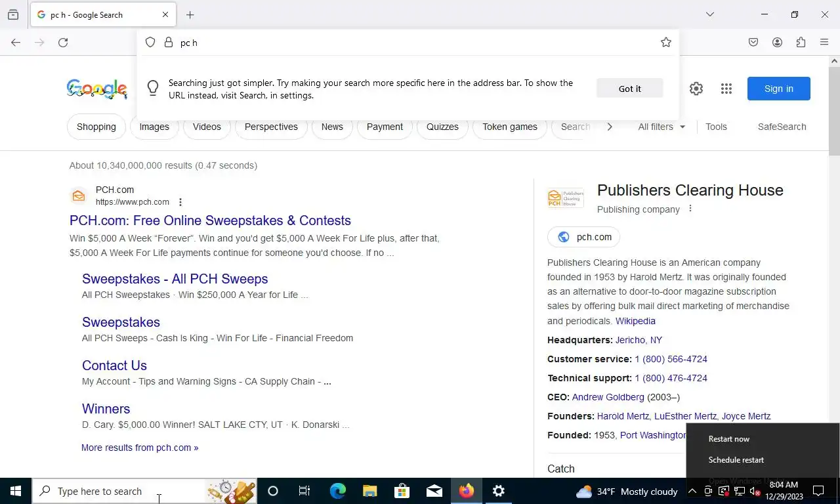Filter results by Images
840x504 pixels.
coord(154,127)
